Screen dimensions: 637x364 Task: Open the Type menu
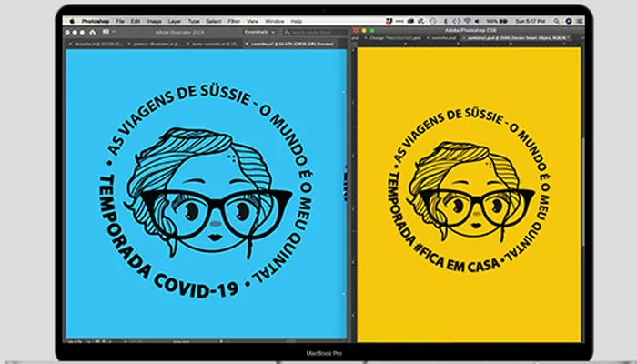pyautogui.click(x=193, y=21)
